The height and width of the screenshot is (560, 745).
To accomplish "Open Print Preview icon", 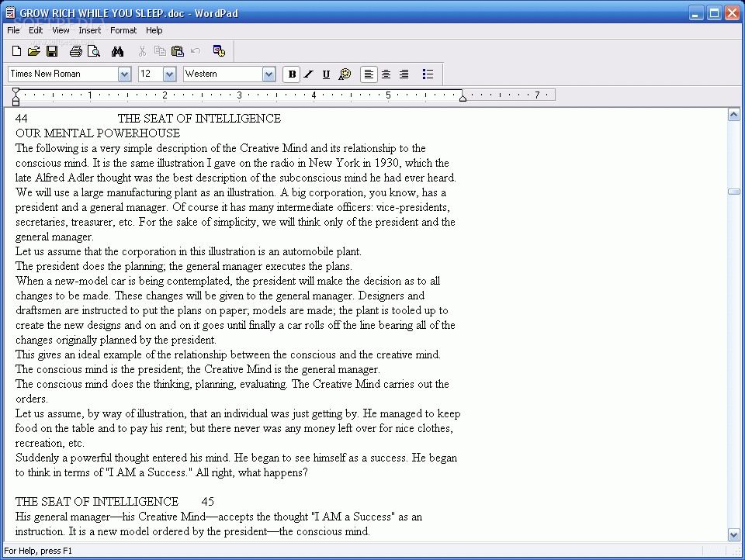I will pyautogui.click(x=94, y=51).
